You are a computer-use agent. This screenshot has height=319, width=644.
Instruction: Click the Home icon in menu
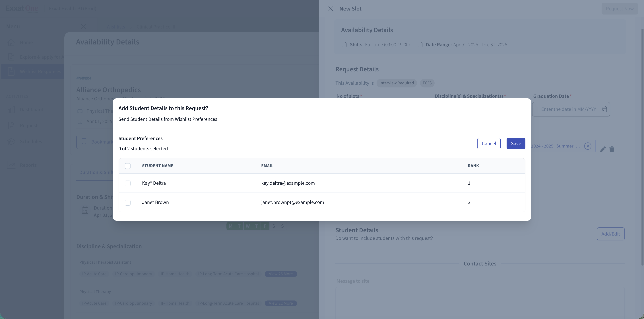(x=11, y=42)
